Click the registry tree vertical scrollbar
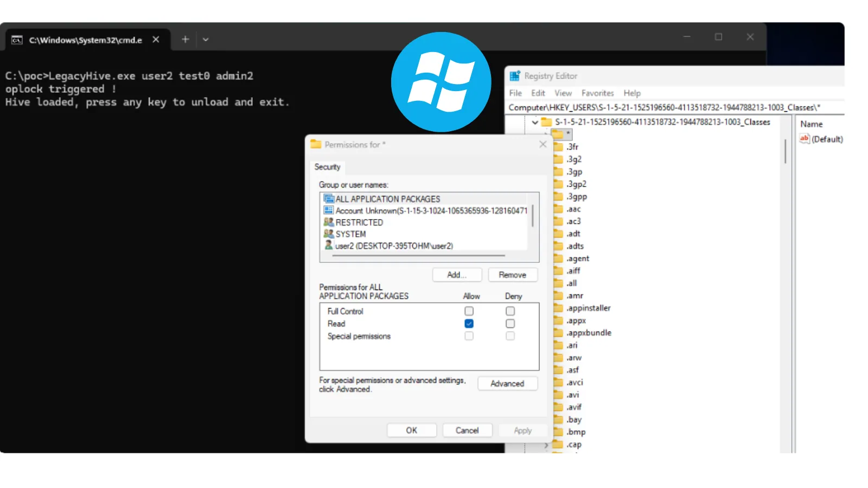 click(785, 151)
